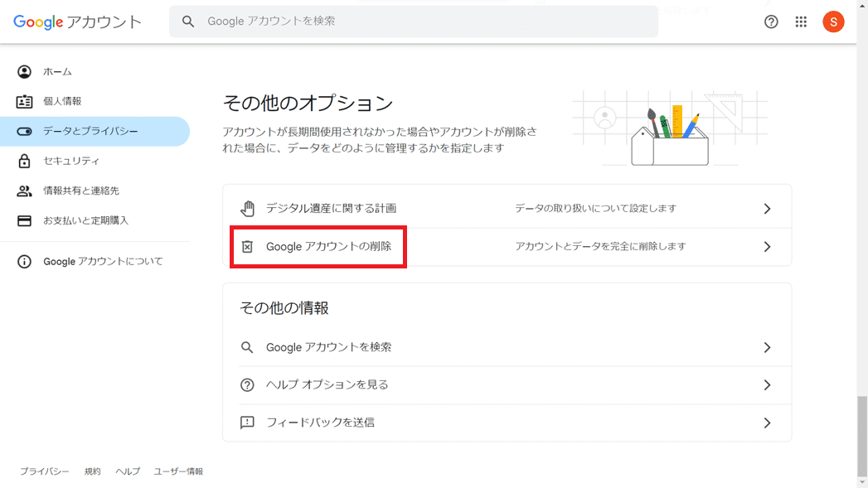Viewport: 868px width, 488px height.
Task: Expand chevron on the ヘルプ オプションを見る row
Action: [767, 385]
